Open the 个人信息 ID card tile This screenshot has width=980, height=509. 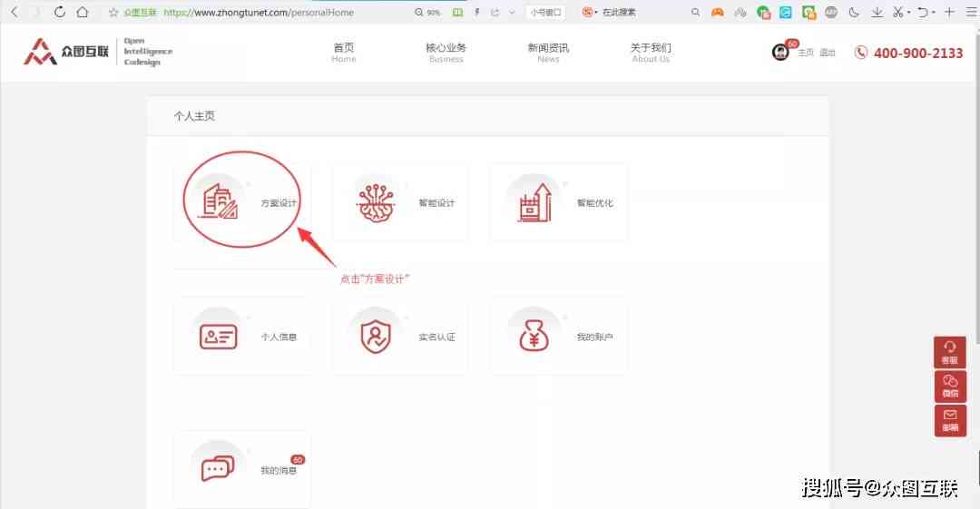click(x=242, y=336)
